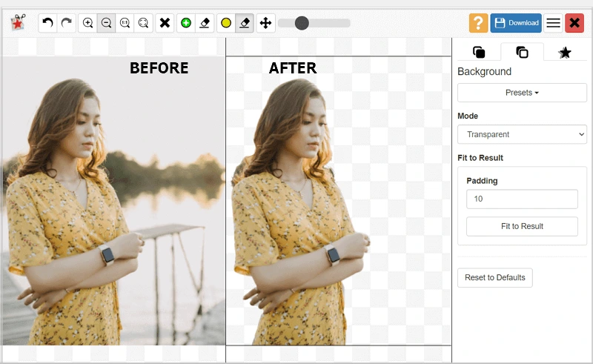Open the hamburger menu
Screen dimensions: 593x364
(x=553, y=23)
